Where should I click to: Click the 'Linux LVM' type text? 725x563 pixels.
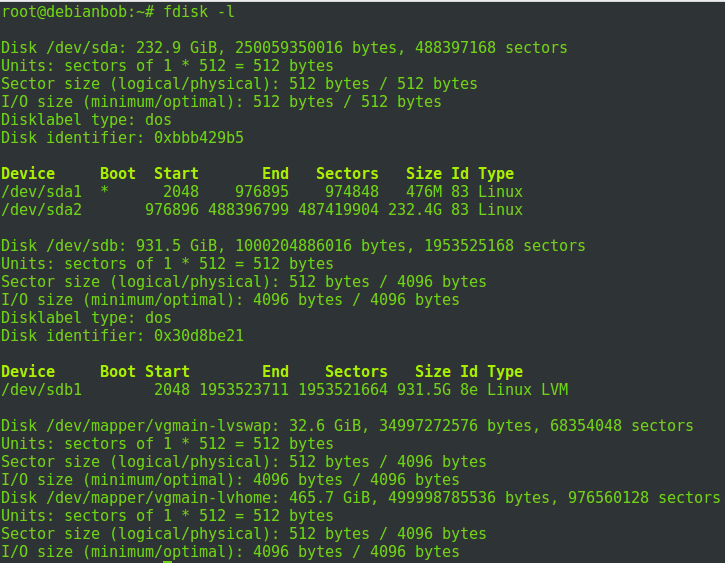tap(528, 389)
